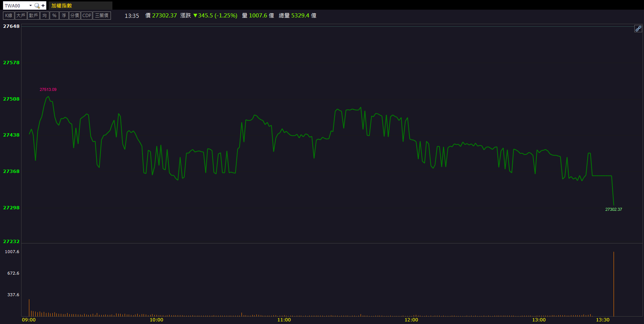The width and height of the screenshot is (644, 324).
Task: Toggle the 浮 floating button
Action: pos(64,16)
